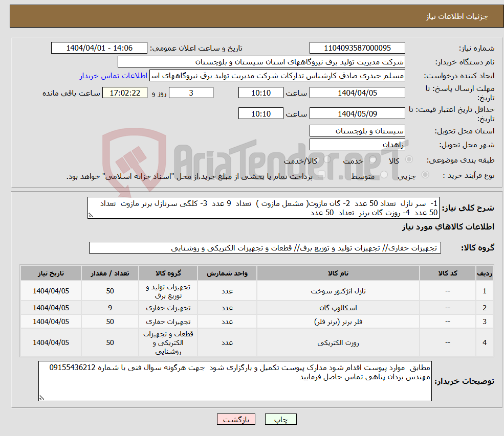Select the کالا radio button

tap(409, 159)
